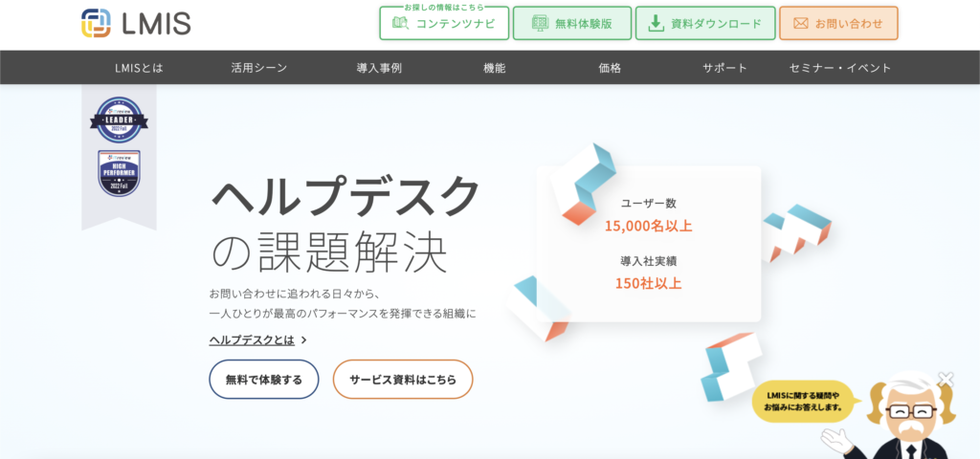Follow the ヘルプデスクとは link
The height and width of the screenshot is (459, 980).
(252, 339)
